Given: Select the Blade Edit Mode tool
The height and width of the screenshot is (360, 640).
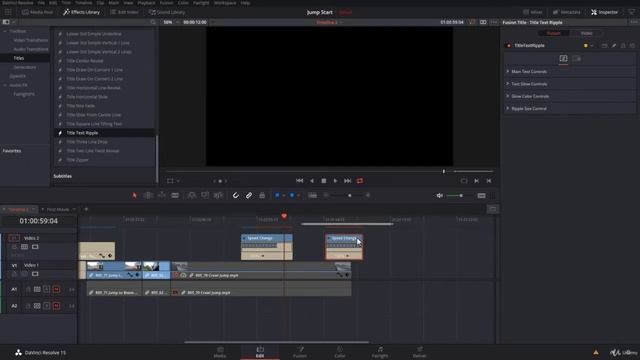Looking at the screenshot, I should [x=175, y=196].
